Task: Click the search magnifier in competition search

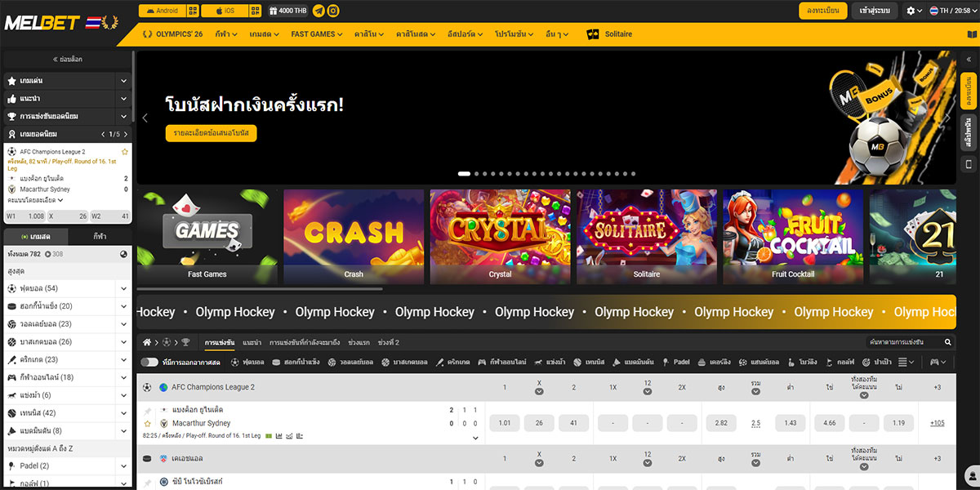Action: [948, 342]
